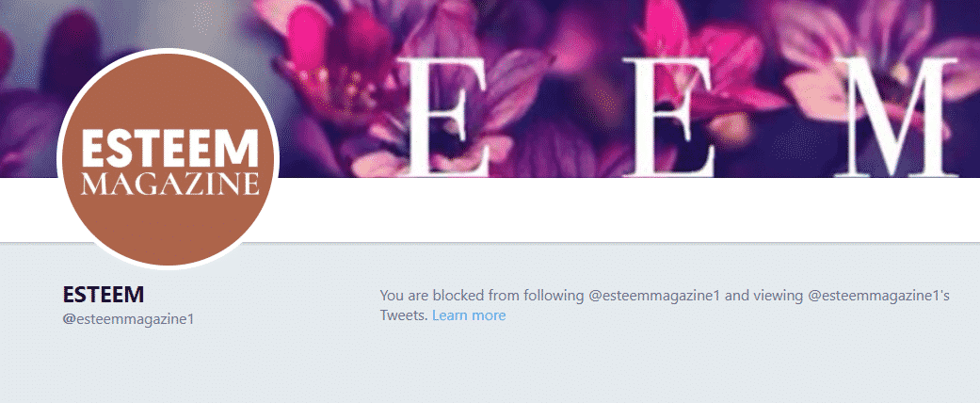980x403 pixels.
Task: Click the bold ESTEEM display name
Action: click(x=104, y=295)
